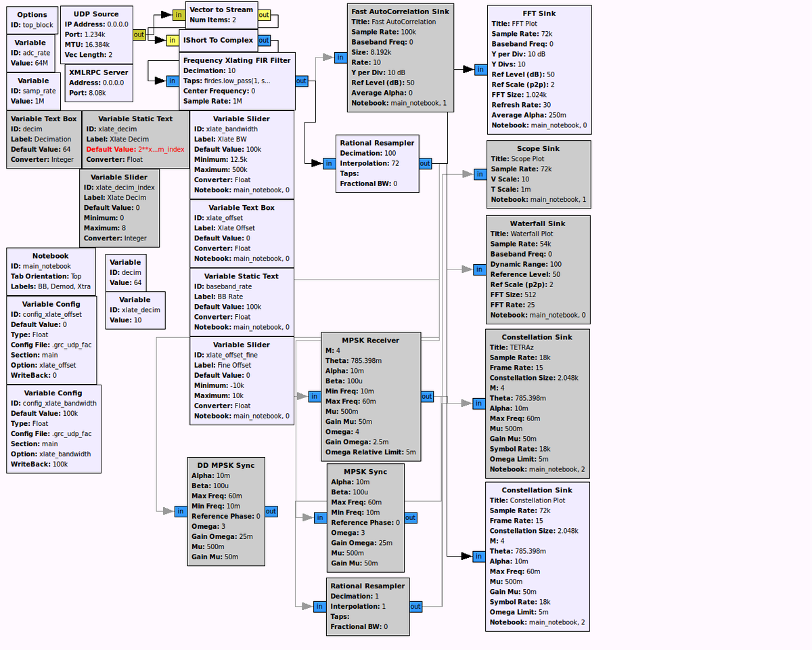This screenshot has width=812, height=650.
Task: Click the Variable Text Box xlate_offset block
Action: pos(242,233)
